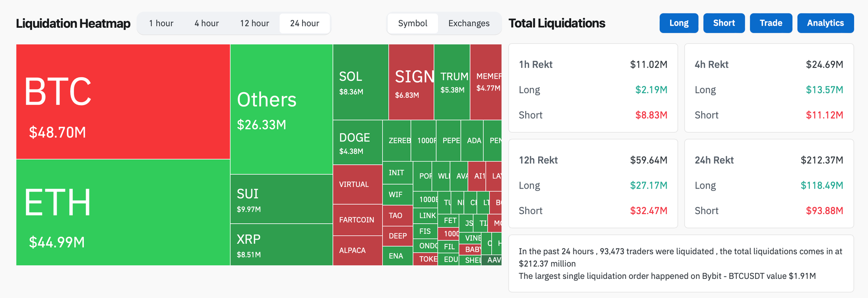This screenshot has width=868, height=298.
Task: Switch to the 4 hour timeframe
Action: (207, 23)
